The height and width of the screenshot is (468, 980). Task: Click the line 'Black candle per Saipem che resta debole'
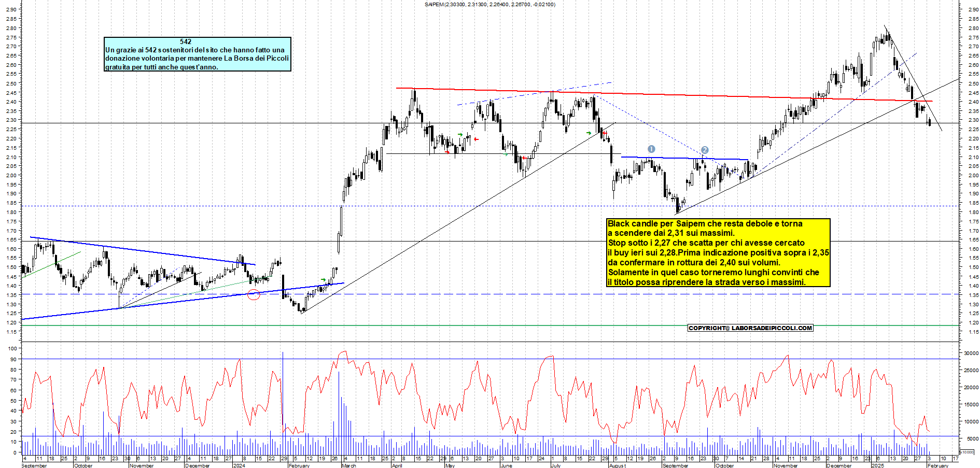pyautogui.click(x=705, y=223)
